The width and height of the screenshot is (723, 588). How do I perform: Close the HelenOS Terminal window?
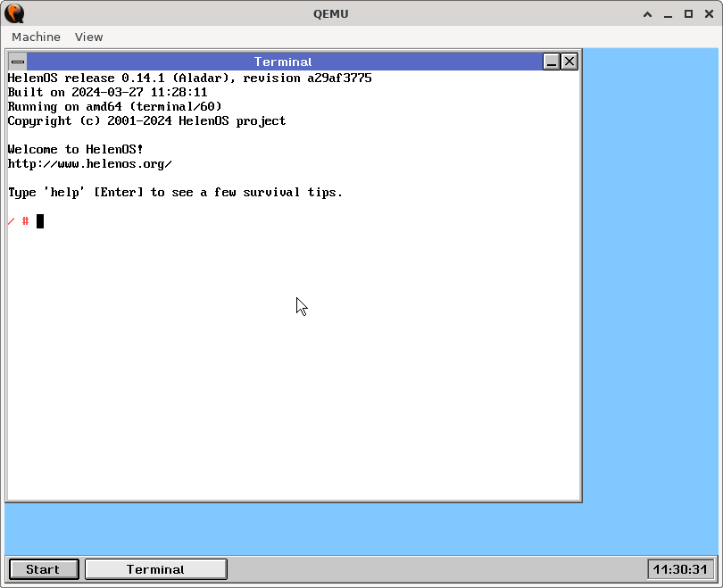(569, 62)
